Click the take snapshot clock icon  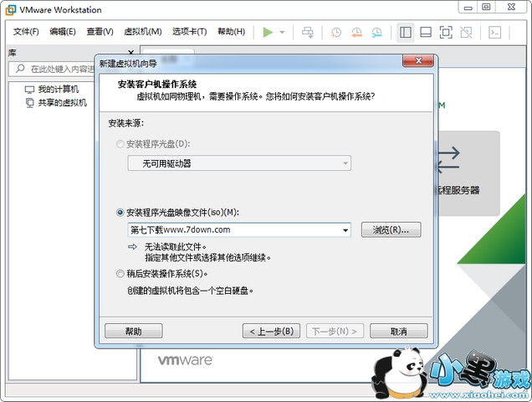(x=336, y=33)
